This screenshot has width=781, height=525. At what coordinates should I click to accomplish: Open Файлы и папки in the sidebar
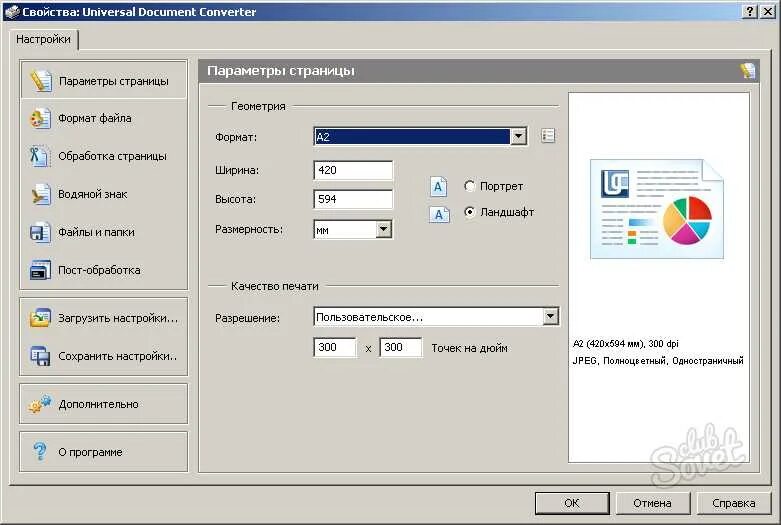point(104,232)
